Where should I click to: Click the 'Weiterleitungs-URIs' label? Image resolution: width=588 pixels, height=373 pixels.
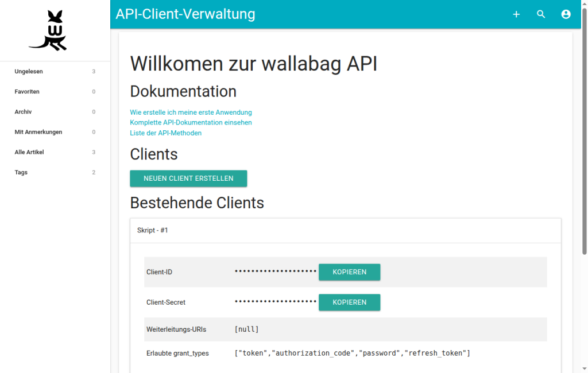pos(176,329)
